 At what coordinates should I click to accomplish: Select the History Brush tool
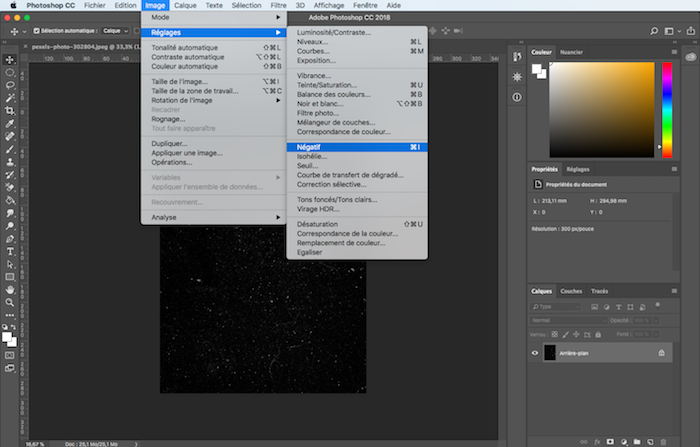pyautogui.click(x=10, y=175)
